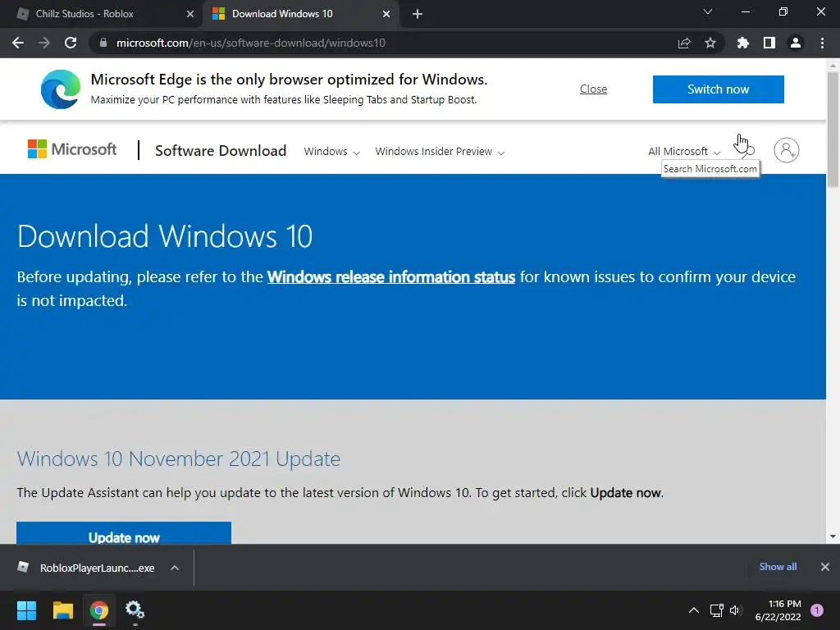840x630 pixels.
Task: Expand the All Microsoft dropdown
Action: tap(684, 152)
